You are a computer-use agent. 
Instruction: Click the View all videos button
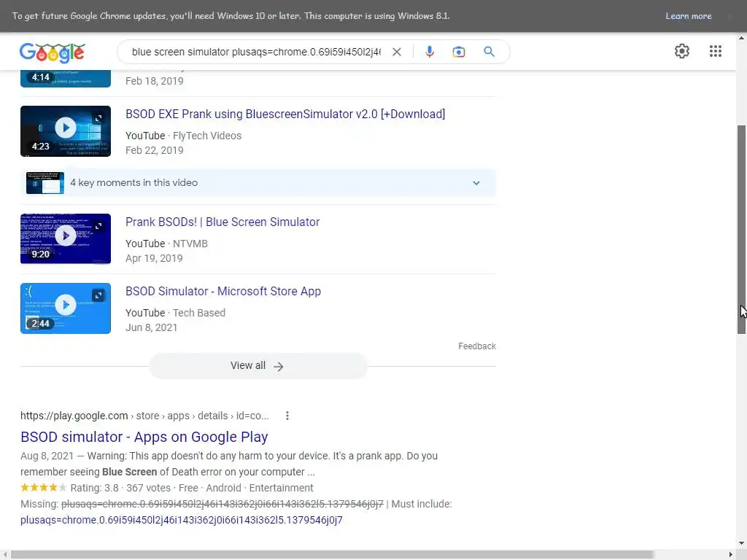(258, 366)
